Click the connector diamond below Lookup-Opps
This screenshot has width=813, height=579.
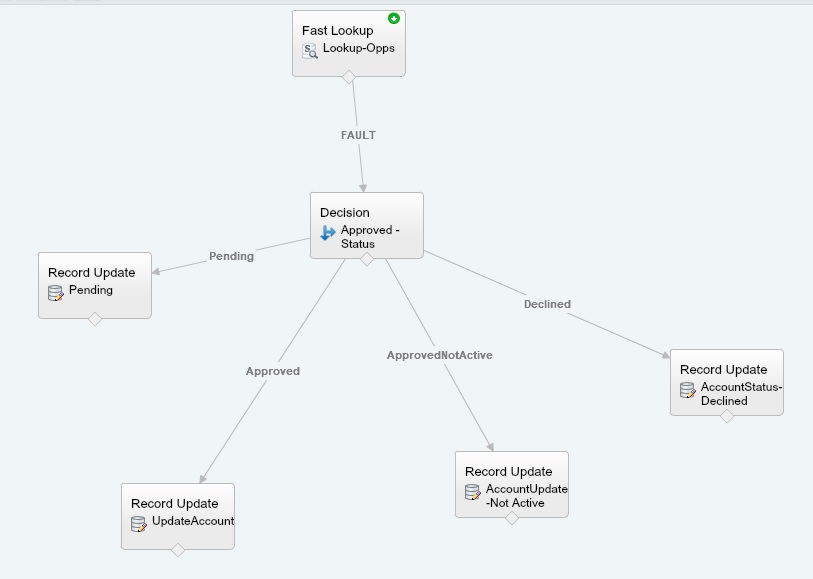pos(349,77)
